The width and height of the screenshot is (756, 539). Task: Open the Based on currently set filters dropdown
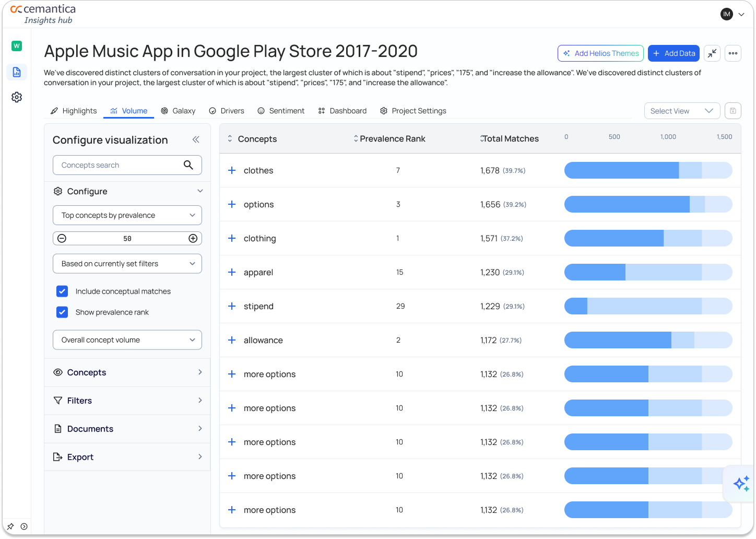tap(127, 264)
